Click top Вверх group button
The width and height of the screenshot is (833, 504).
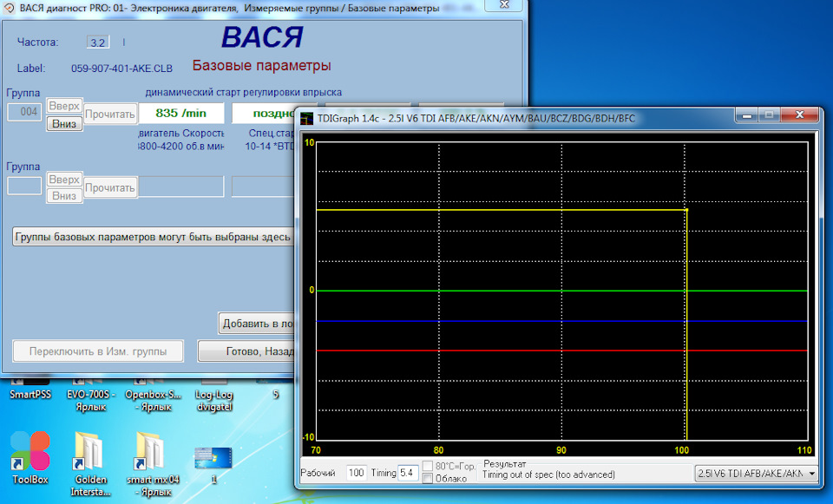click(x=64, y=106)
